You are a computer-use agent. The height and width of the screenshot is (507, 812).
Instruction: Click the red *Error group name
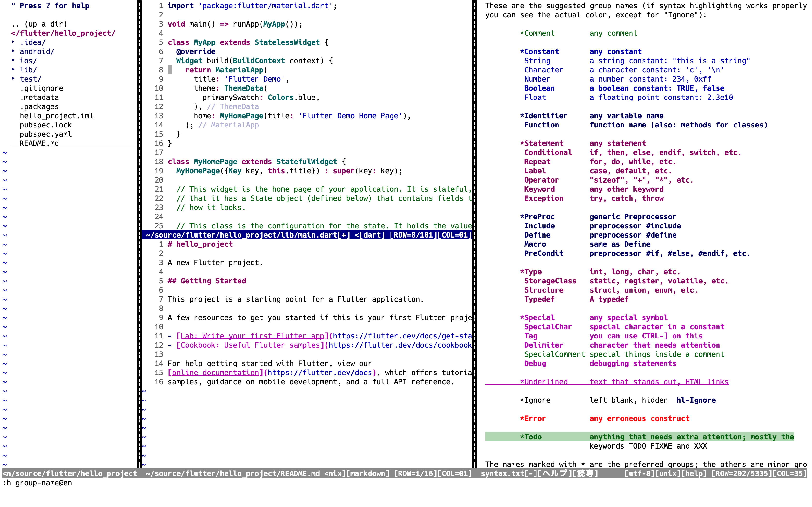pos(532,418)
